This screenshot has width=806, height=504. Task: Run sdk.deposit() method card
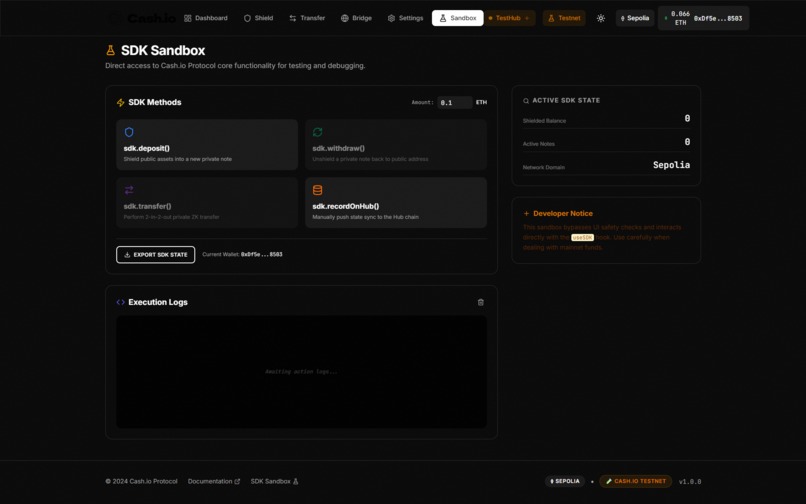(x=207, y=145)
